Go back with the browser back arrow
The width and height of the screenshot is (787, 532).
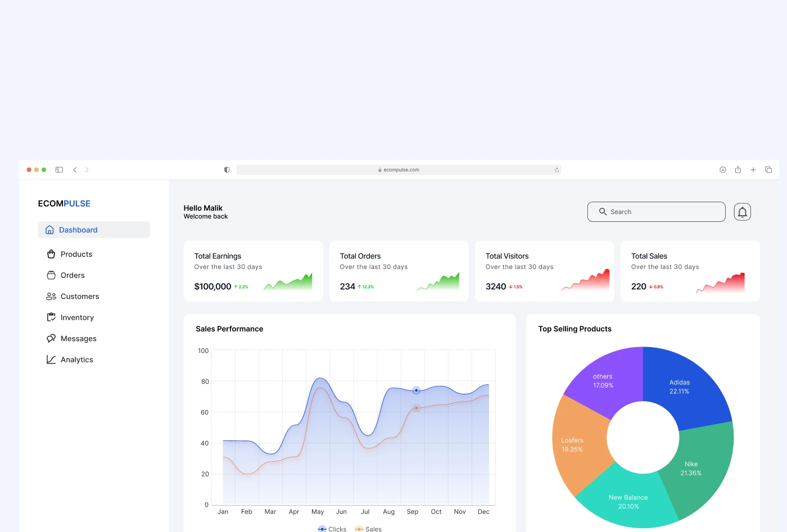click(x=75, y=170)
